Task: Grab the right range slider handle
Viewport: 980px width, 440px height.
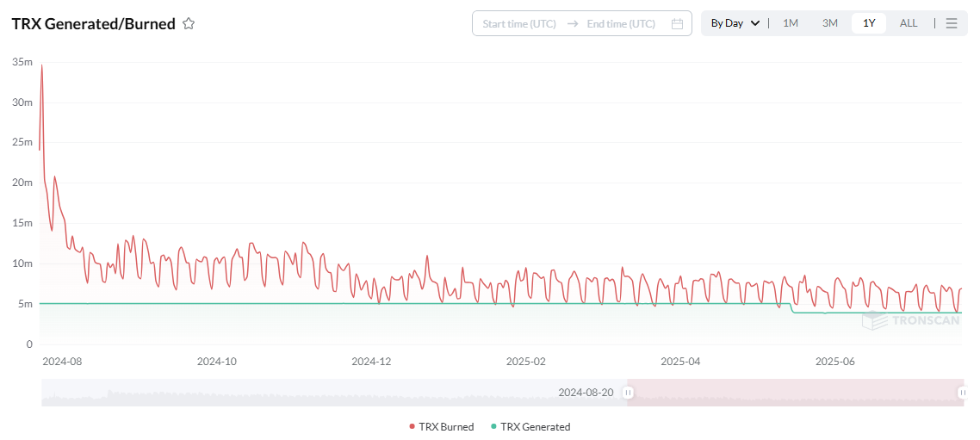Action: (x=963, y=393)
